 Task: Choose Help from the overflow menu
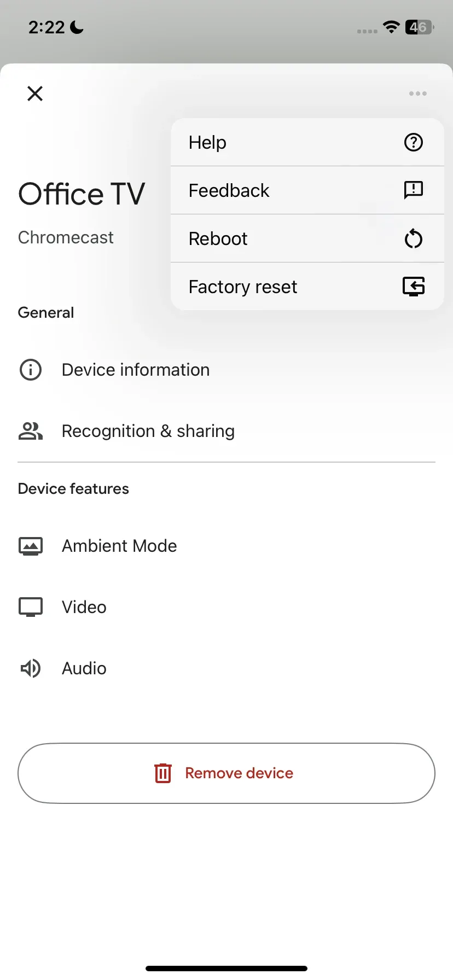pos(307,142)
